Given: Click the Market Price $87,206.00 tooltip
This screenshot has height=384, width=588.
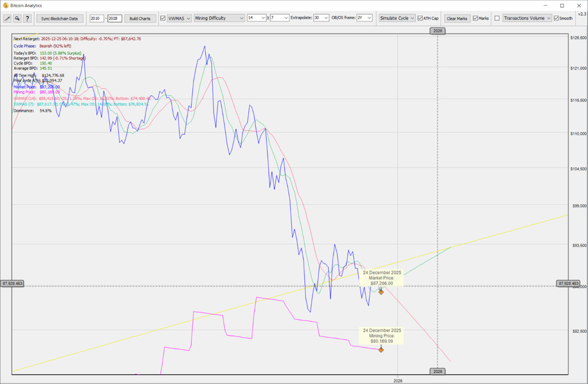Looking at the screenshot, I should click(382, 278).
